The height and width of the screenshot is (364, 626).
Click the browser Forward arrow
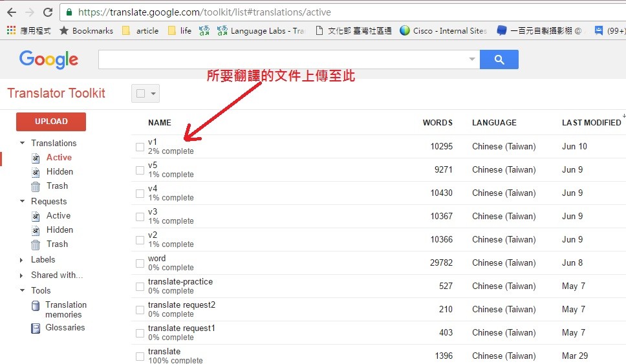(30, 12)
